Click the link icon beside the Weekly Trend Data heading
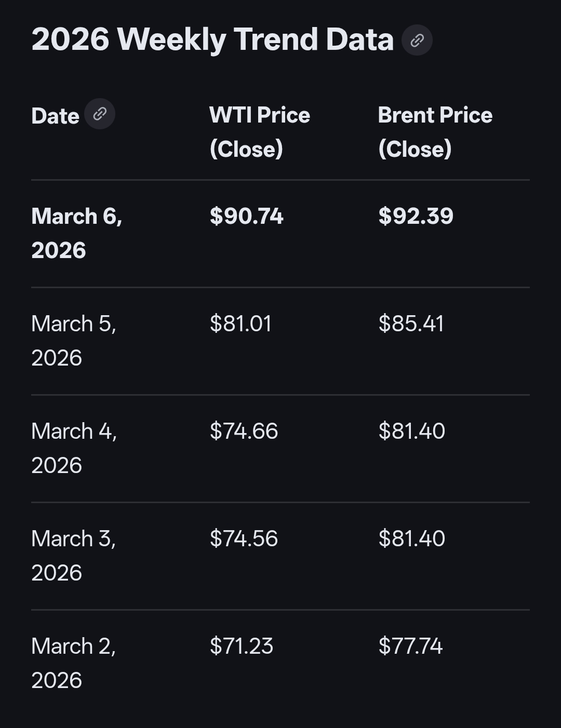Image resolution: width=561 pixels, height=728 pixels. [417, 40]
